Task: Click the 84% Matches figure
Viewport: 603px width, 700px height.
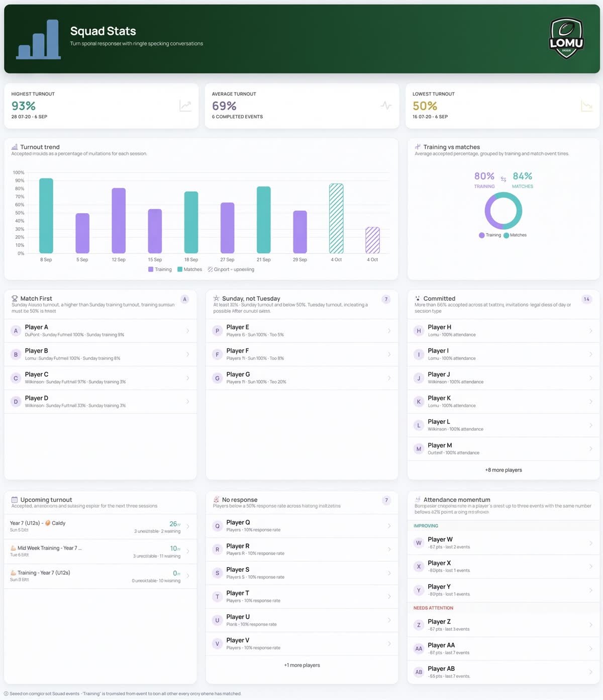Action: 523,176
